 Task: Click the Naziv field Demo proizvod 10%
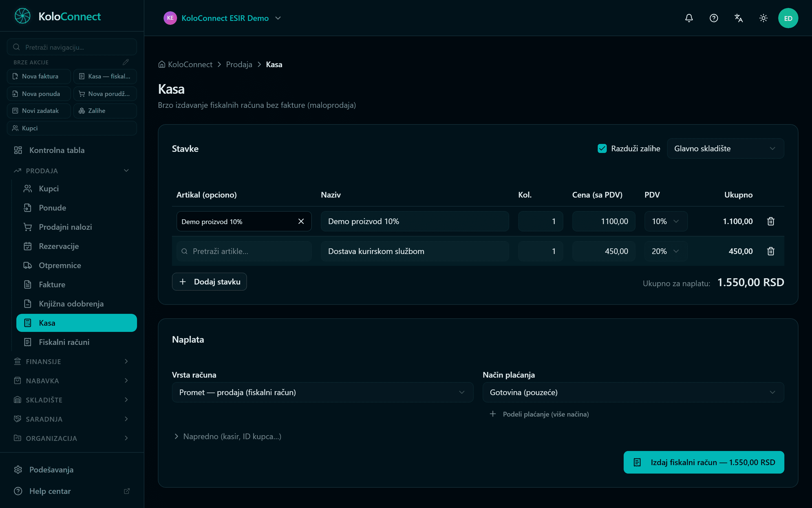(415, 222)
